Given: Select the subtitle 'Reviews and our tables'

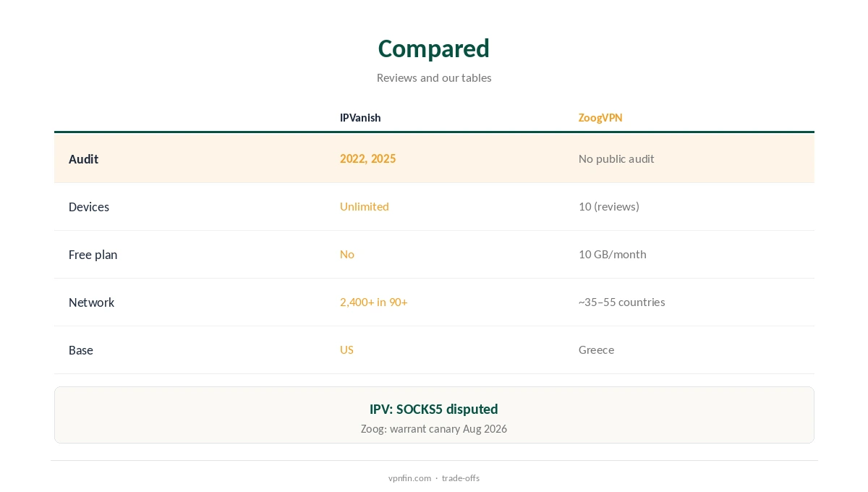Looking at the screenshot, I should [434, 77].
